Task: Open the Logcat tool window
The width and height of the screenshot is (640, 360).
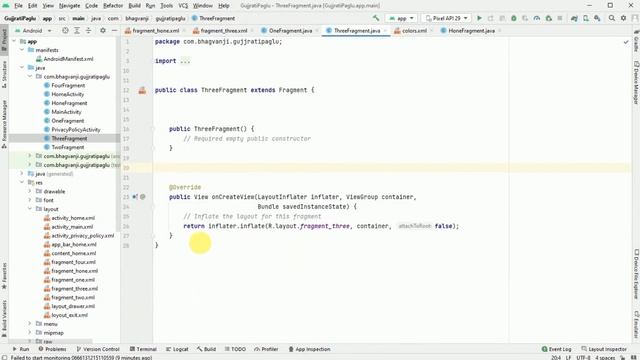Action: point(177,349)
